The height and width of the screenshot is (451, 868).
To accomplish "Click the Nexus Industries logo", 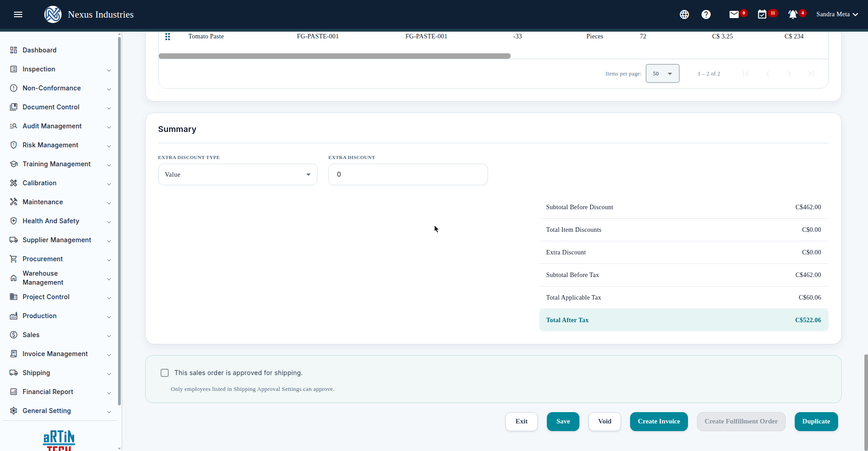I will [53, 14].
